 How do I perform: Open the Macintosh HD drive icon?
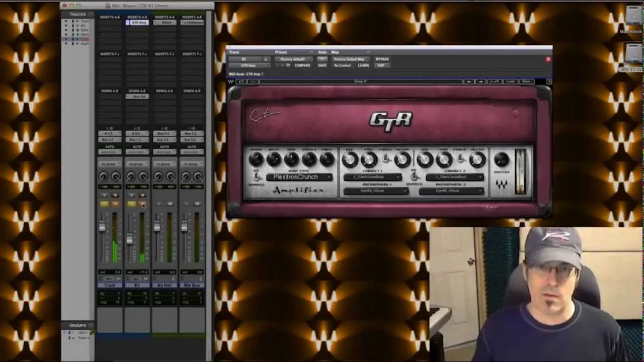click(633, 18)
